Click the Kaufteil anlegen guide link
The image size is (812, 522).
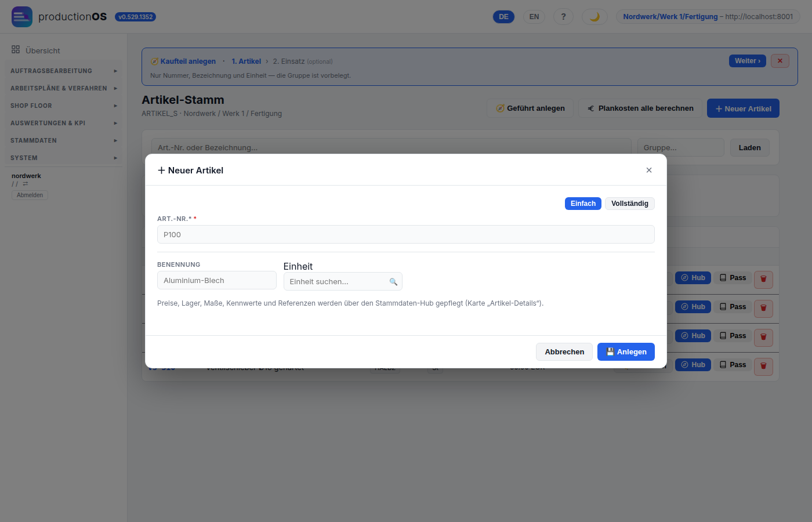coord(183,61)
